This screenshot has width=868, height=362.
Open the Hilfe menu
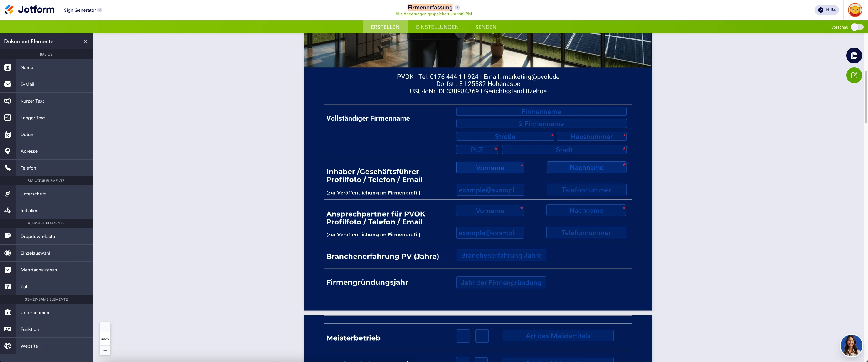pyautogui.click(x=827, y=10)
